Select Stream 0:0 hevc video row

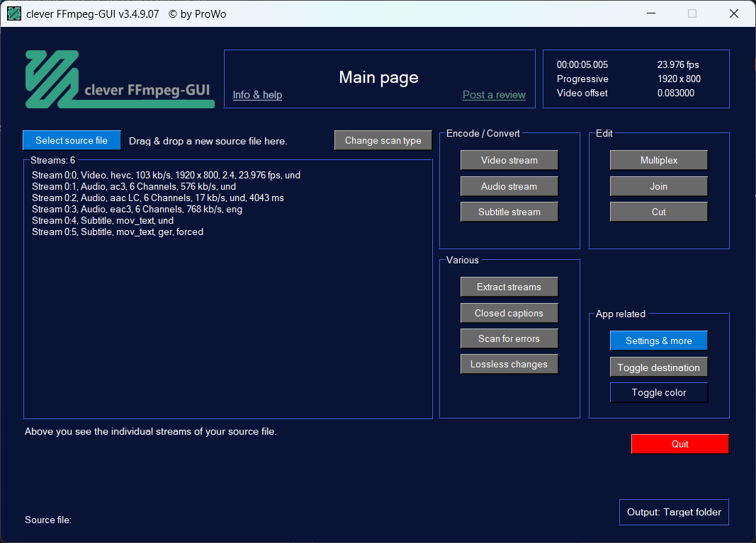pos(166,175)
